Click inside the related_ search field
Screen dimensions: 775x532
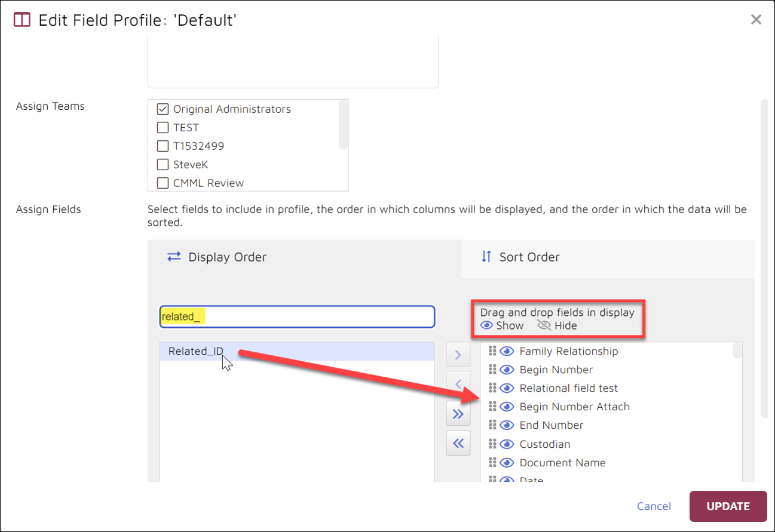tap(297, 316)
